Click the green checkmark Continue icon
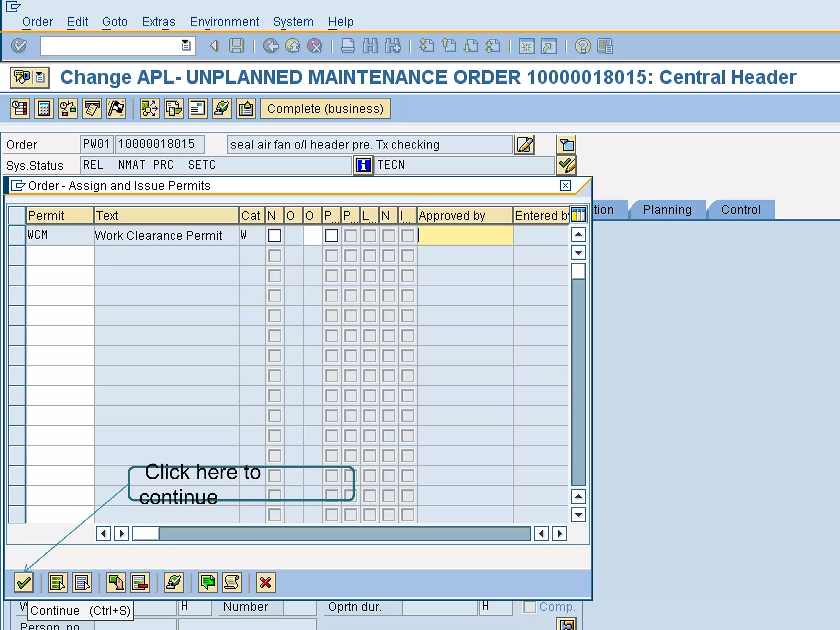 click(23, 582)
